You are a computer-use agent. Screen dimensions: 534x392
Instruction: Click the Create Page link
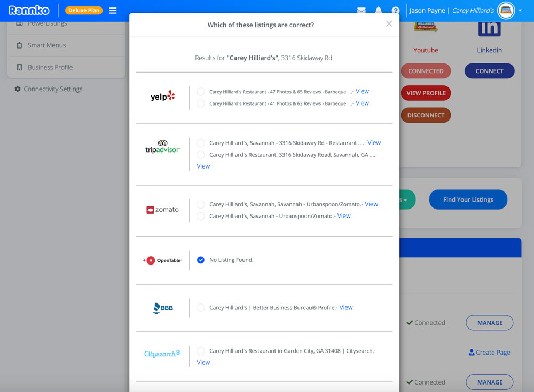pyautogui.click(x=489, y=353)
